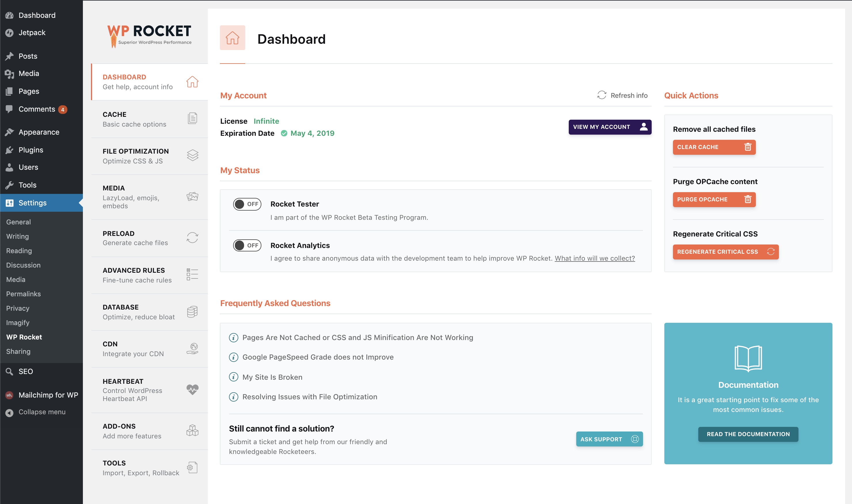Click the Media section image icon
The height and width of the screenshot is (504, 852).
tap(192, 196)
